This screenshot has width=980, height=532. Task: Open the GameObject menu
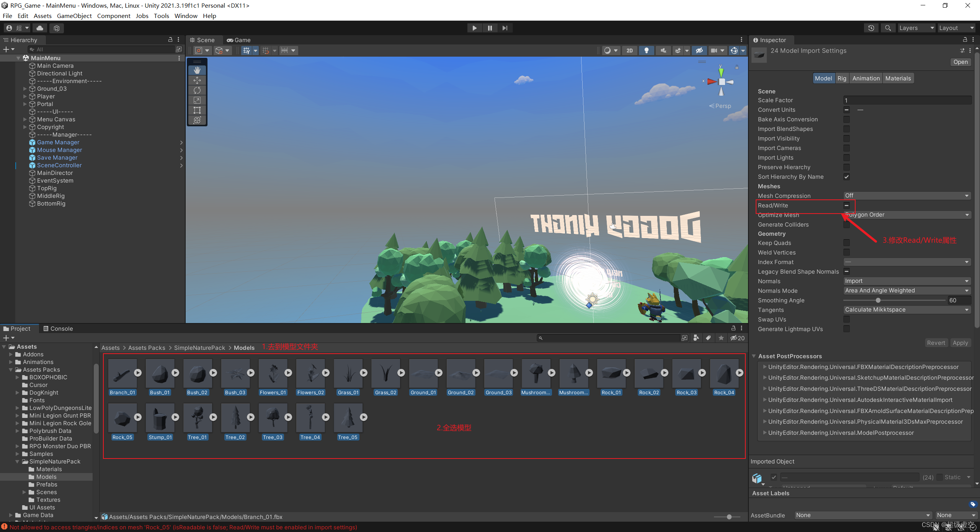(74, 16)
